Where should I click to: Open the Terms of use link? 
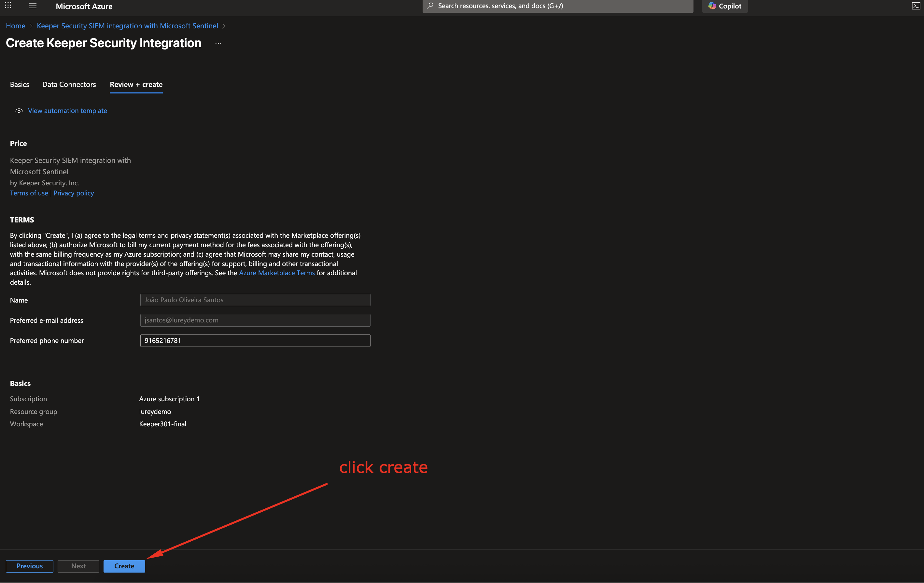click(x=29, y=193)
